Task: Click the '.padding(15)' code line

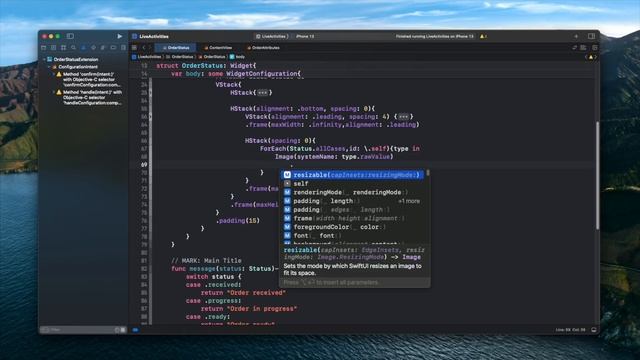Action: [x=238, y=221]
